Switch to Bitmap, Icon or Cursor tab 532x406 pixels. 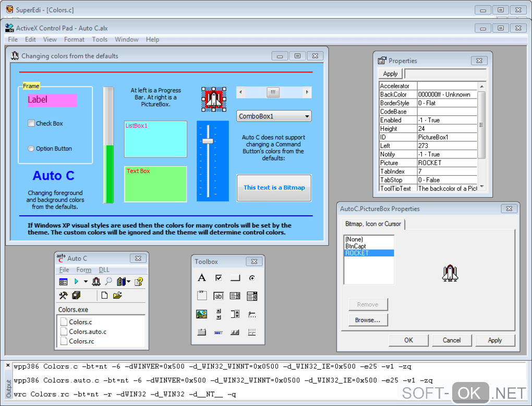tap(373, 224)
